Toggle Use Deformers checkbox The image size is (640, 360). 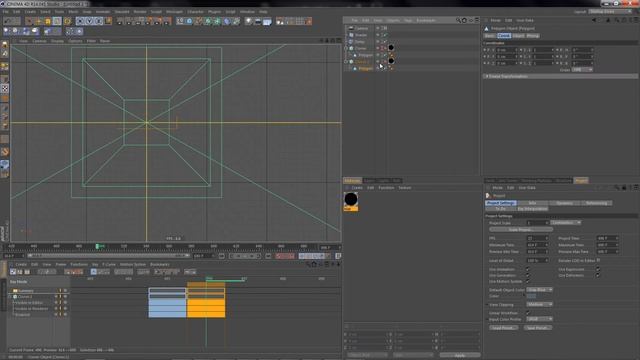(x=598, y=276)
